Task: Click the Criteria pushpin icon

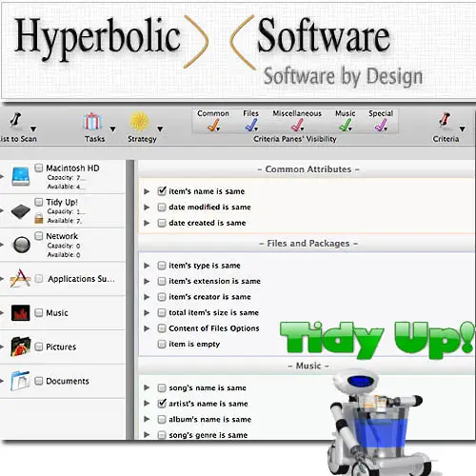Action: click(x=445, y=121)
